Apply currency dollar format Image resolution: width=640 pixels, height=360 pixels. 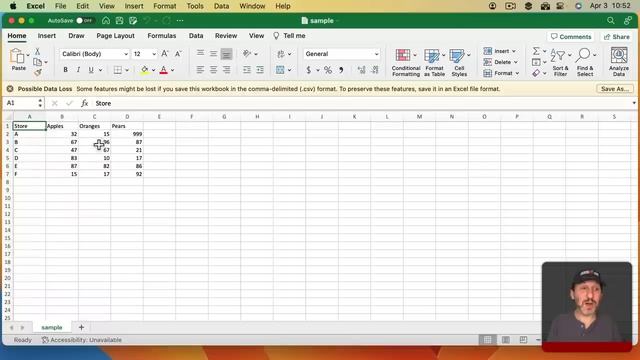coord(309,70)
